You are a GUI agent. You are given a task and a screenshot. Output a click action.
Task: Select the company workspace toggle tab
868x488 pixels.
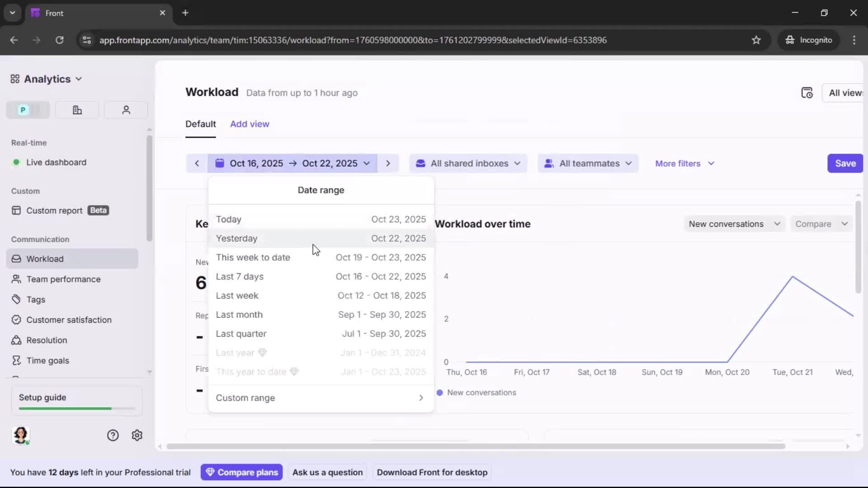coord(76,110)
